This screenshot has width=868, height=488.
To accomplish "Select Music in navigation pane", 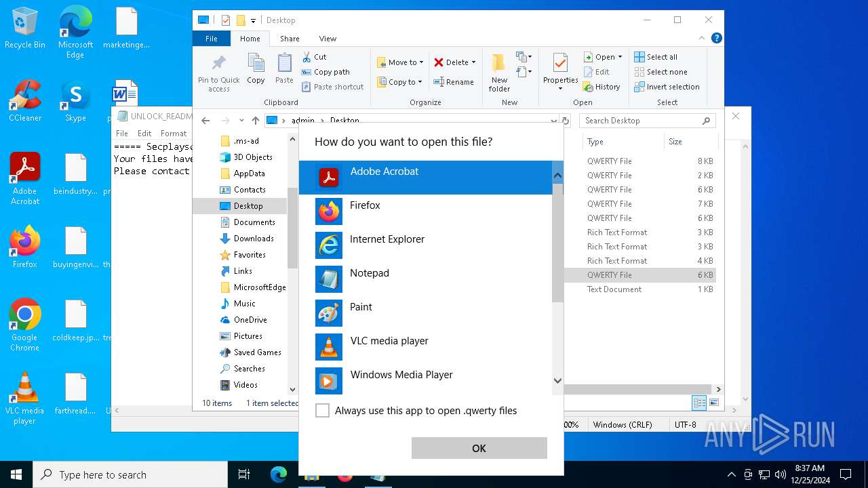I will coord(238,304).
